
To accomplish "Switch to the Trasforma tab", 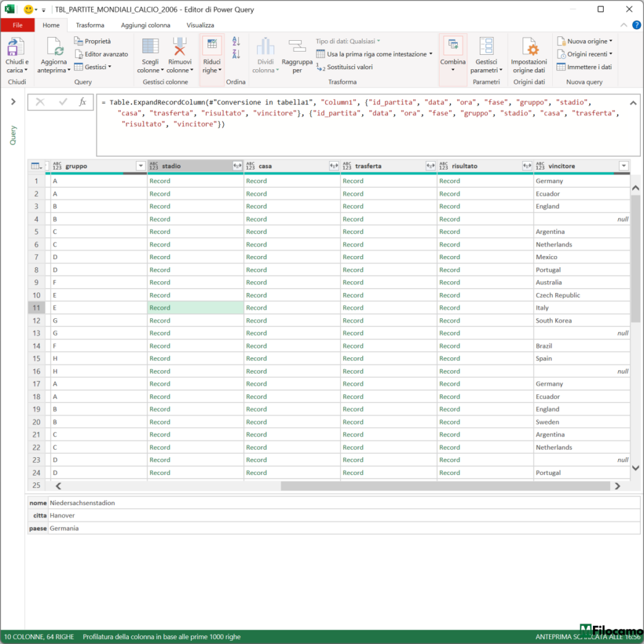I will pos(90,25).
